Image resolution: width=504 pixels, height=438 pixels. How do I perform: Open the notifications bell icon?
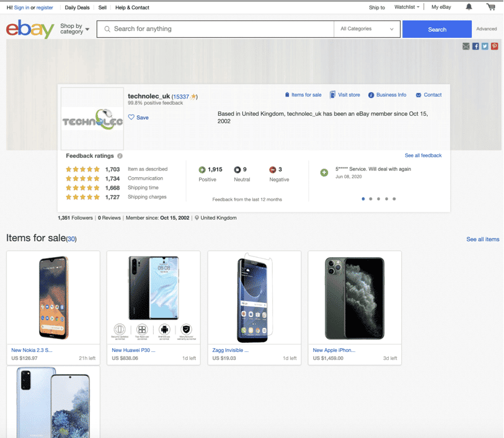click(x=469, y=7)
